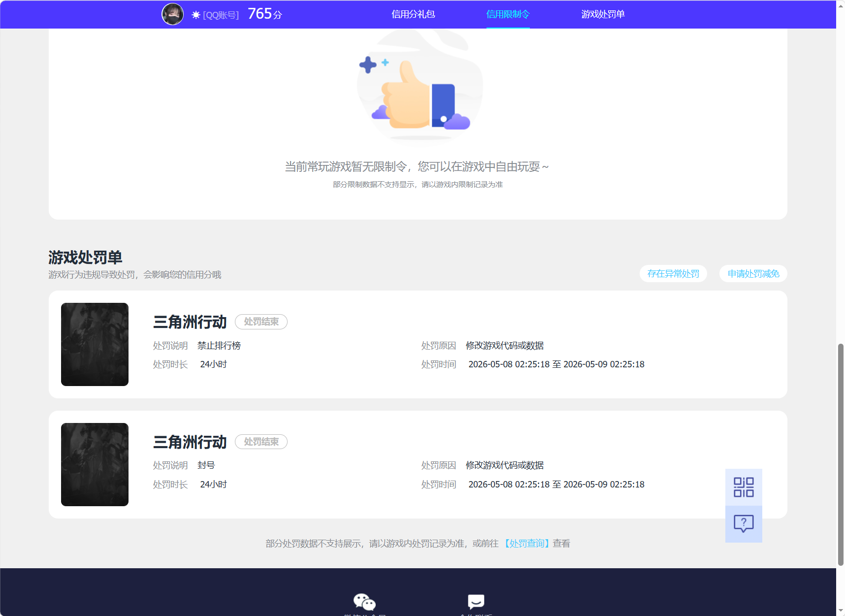Click the 24小时 duration on 封号 card
Image resolution: width=845 pixels, height=616 pixels.
[213, 485]
